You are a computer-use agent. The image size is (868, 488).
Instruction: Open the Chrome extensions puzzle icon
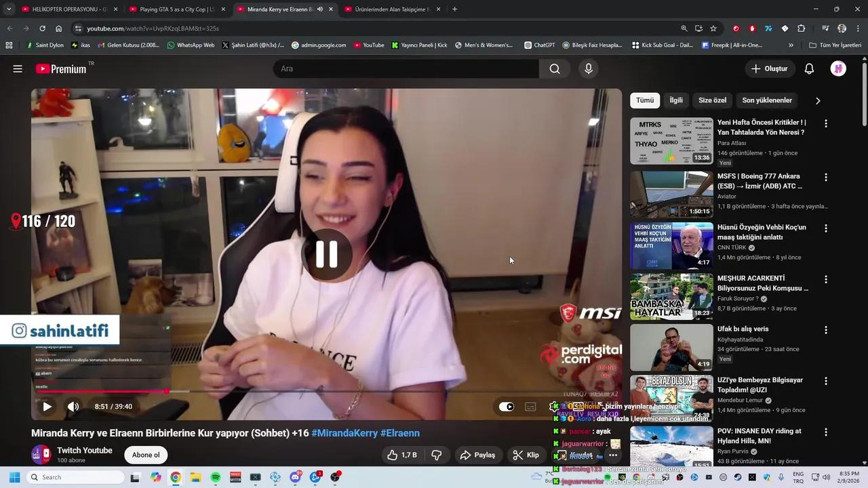(x=801, y=28)
